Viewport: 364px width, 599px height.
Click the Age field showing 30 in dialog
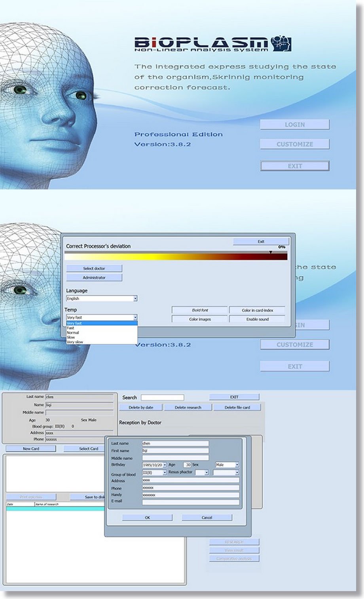point(187,465)
